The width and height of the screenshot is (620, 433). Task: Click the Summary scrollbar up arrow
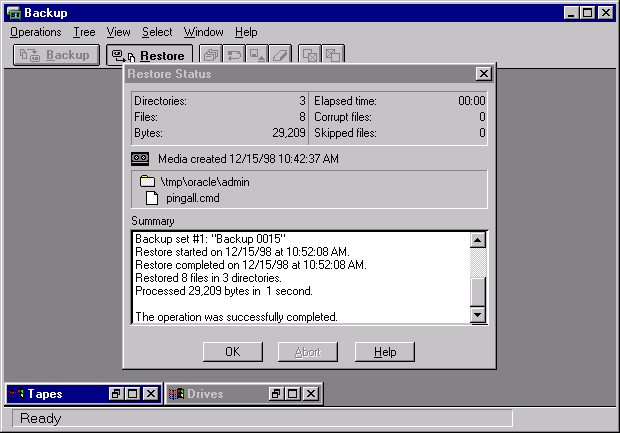point(478,240)
